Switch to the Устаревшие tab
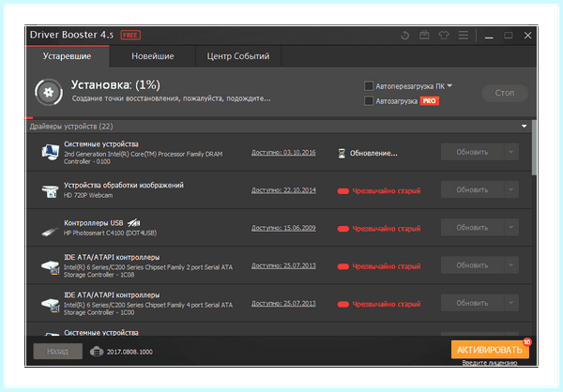Screen dimensions: 563x392 (68, 56)
